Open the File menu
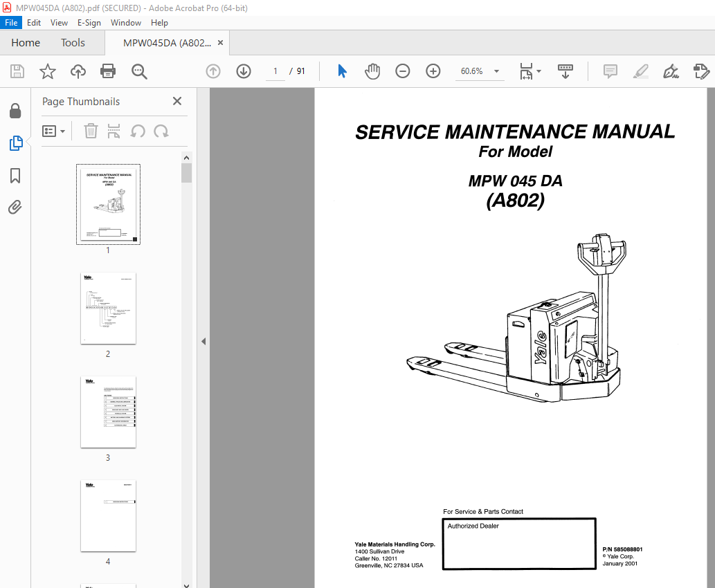Screen dimensions: 715x588 click(11, 23)
